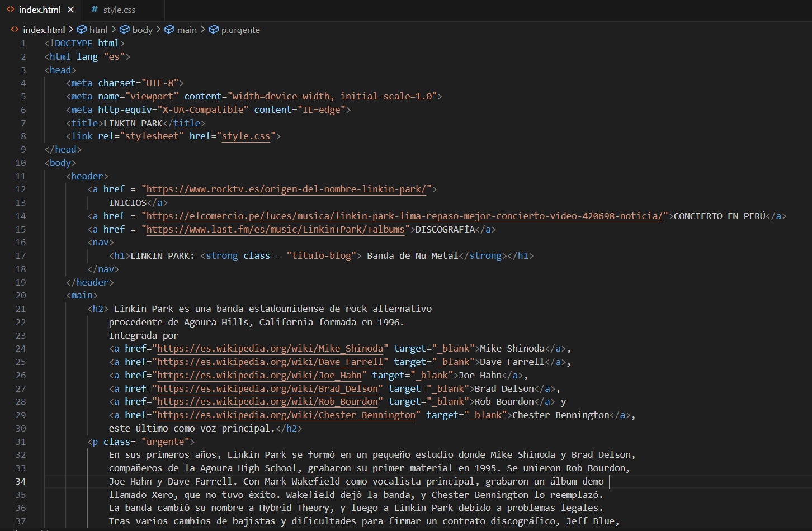Click the elcomercio.pe URL on line 14
The width and height of the screenshot is (812, 531).
[x=405, y=216]
